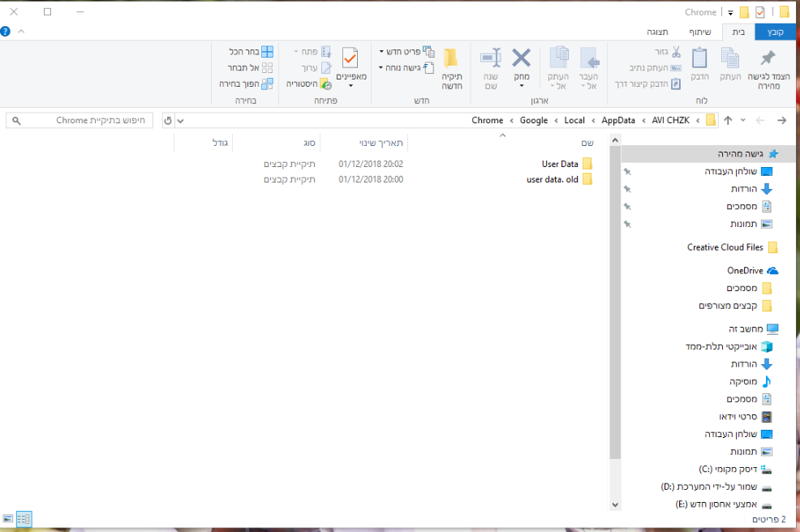Switch to the Home (בית) tab
The width and height of the screenshot is (800, 532).
738,32
